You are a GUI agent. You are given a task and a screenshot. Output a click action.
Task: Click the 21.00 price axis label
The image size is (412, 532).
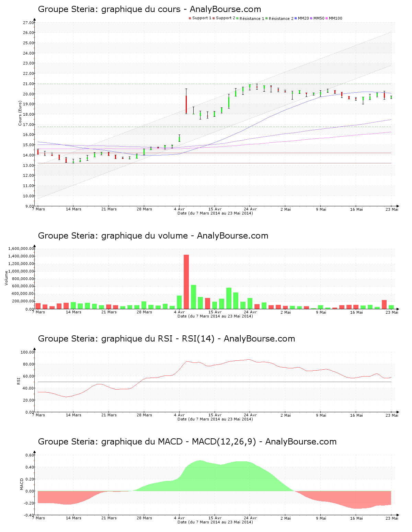(x=28, y=84)
